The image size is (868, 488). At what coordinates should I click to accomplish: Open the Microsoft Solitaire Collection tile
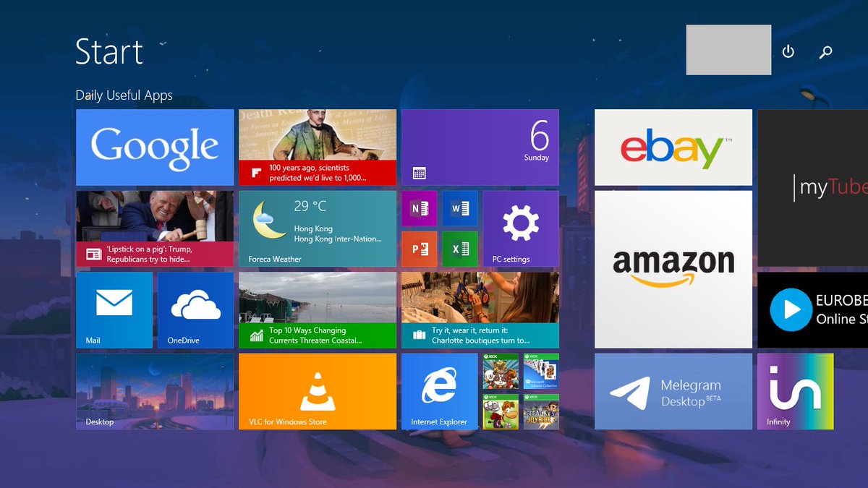541,371
